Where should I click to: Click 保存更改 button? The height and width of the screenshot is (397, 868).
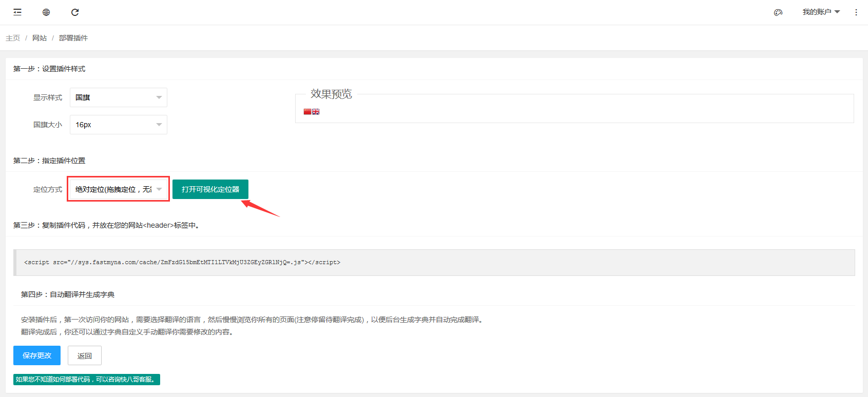tap(37, 355)
